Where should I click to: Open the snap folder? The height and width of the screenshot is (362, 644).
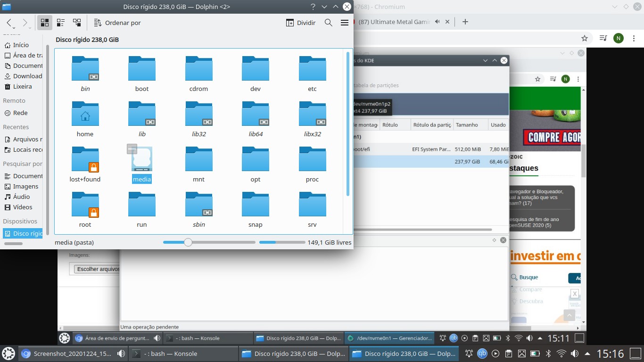tap(256, 210)
